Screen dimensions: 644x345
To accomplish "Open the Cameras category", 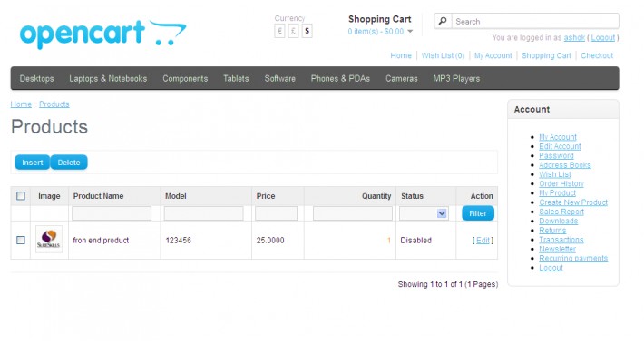I will click(401, 79).
